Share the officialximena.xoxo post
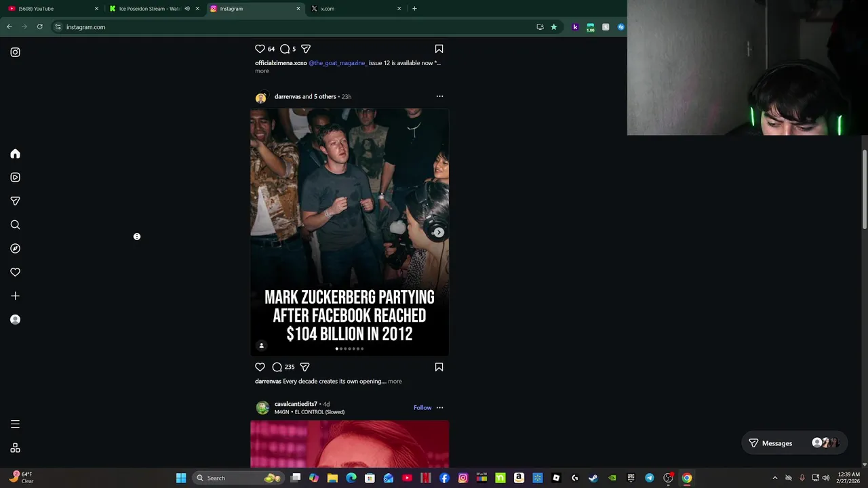 coord(306,49)
